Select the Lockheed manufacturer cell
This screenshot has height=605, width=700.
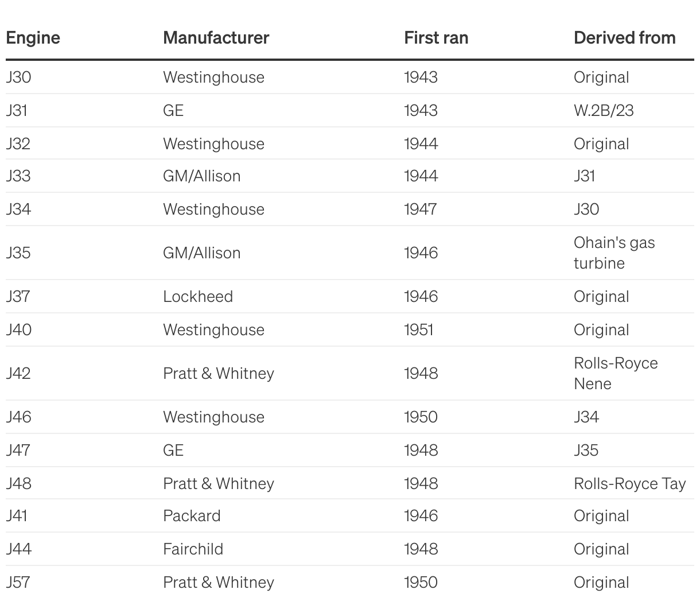tap(198, 297)
